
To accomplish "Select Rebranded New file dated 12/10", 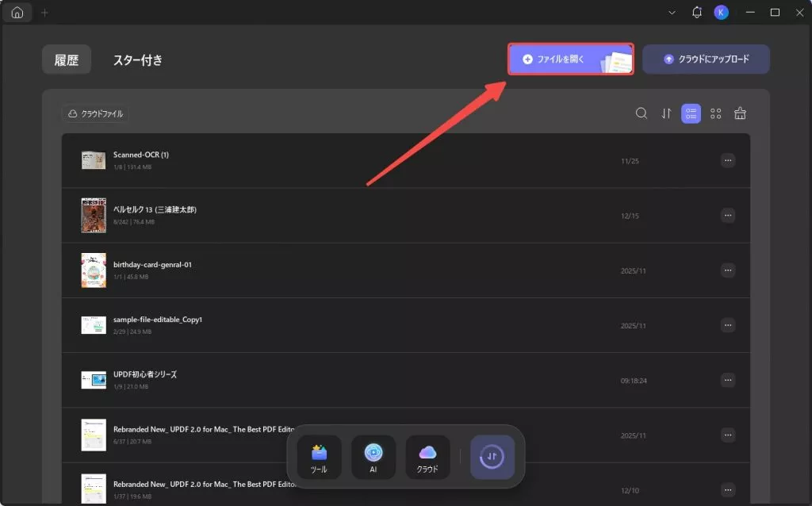I will (205, 485).
